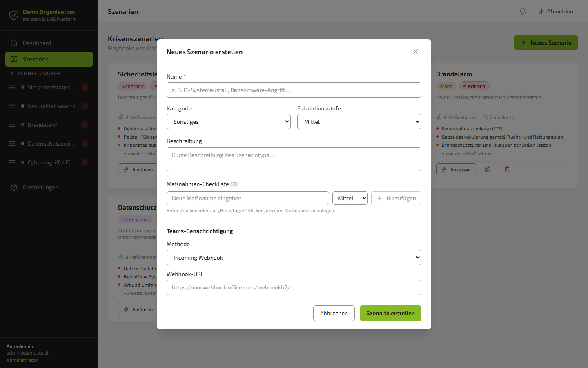Click the shield logo of Demo Organisation
The width and height of the screenshot is (588, 368).
click(x=14, y=16)
